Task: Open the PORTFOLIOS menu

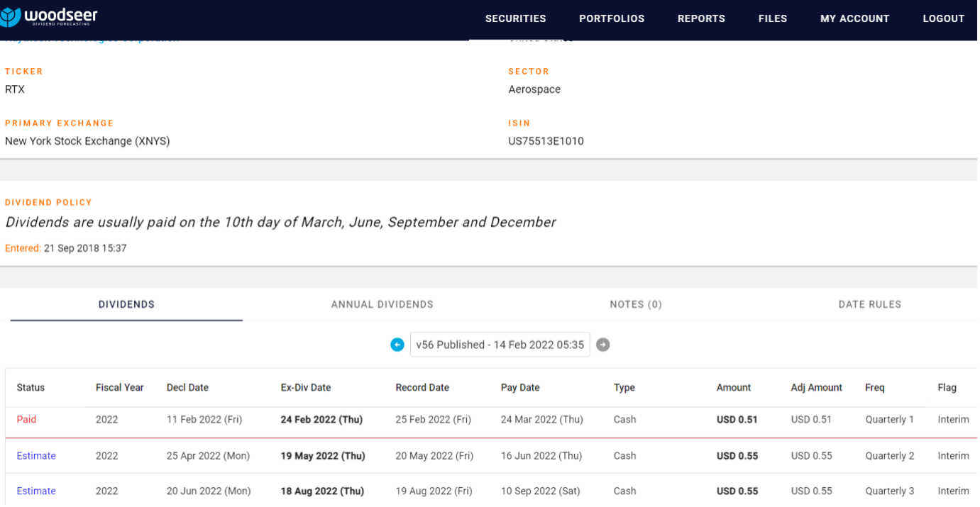Action: click(x=612, y=19)
